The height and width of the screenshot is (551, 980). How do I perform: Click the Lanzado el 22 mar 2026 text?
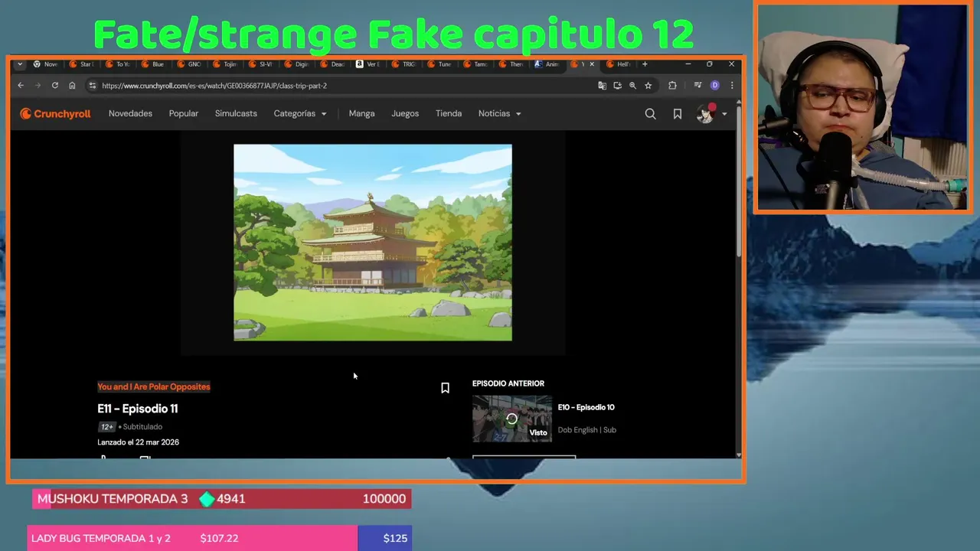pos(139,442)
